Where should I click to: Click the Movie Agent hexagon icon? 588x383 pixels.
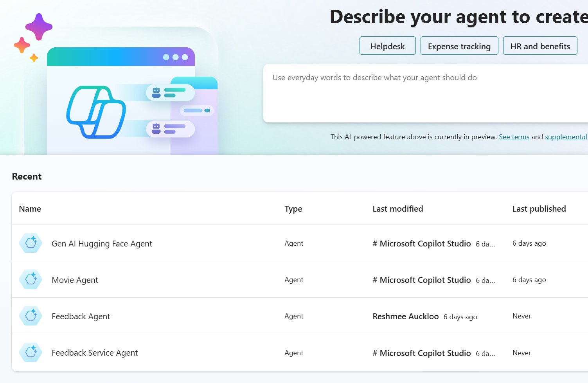tap(31, 279)
